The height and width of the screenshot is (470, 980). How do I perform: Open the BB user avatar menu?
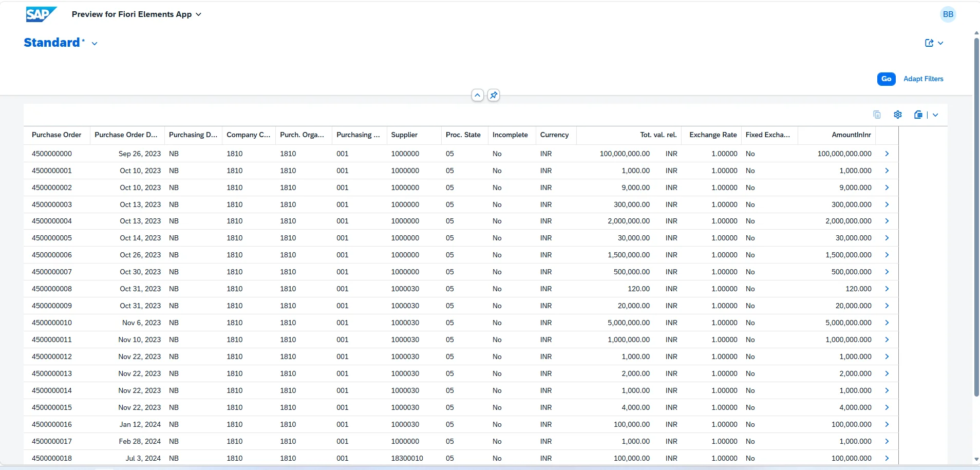pos(948,14)
